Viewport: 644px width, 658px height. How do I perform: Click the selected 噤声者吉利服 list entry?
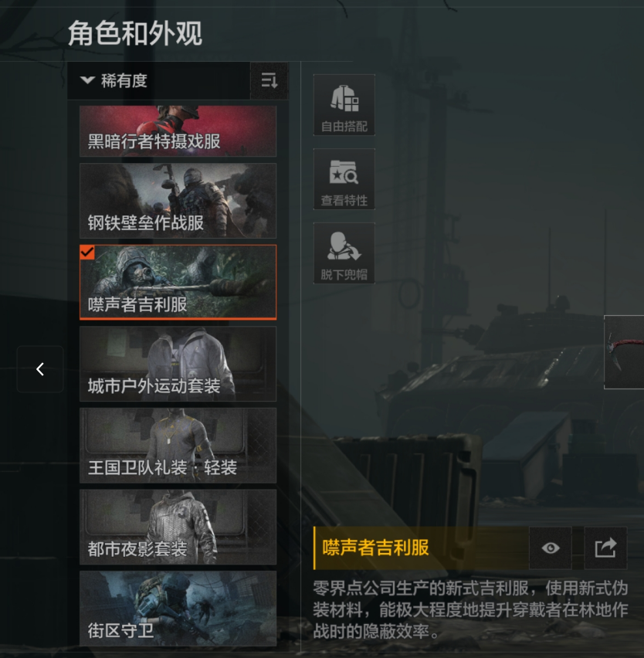tap(178, 283)
